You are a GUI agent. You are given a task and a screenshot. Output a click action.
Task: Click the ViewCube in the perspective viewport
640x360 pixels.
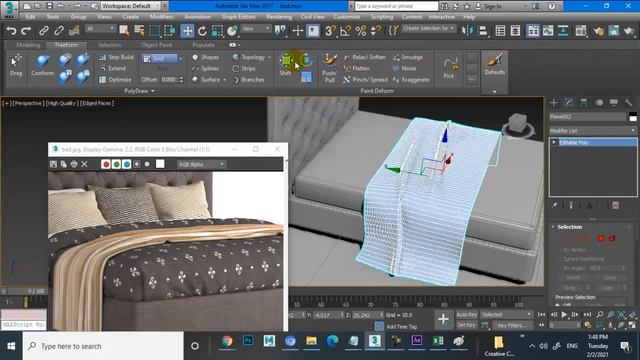pos(518,125)
